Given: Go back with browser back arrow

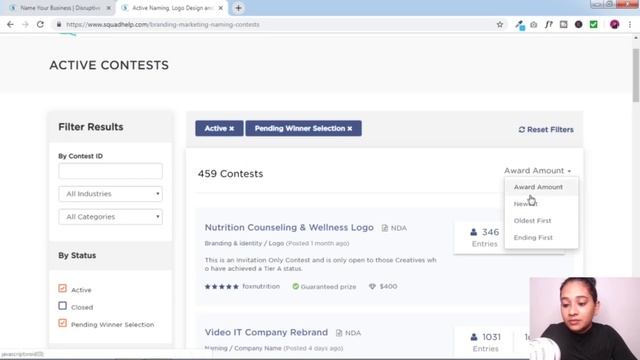Looking at the screenshot, I should tap(10, 24).
